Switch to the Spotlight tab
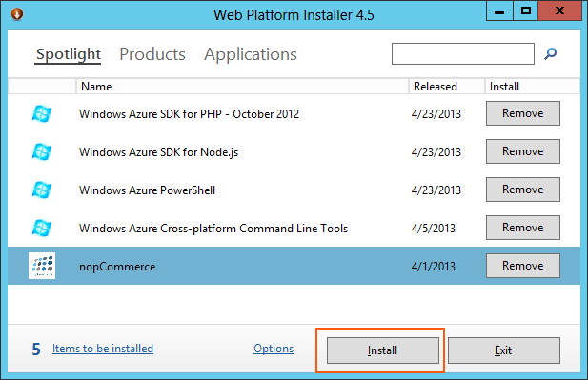 [x=69, y=54]
